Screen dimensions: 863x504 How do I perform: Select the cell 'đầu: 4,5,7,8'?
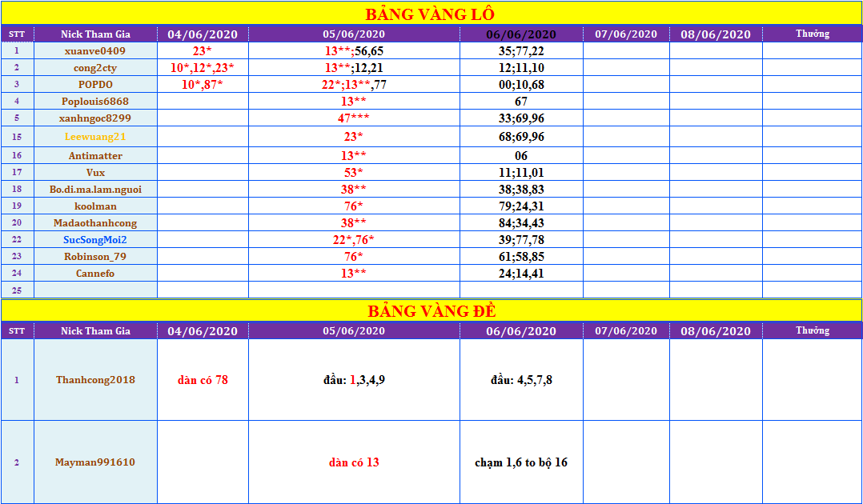(x=521, y=380)
